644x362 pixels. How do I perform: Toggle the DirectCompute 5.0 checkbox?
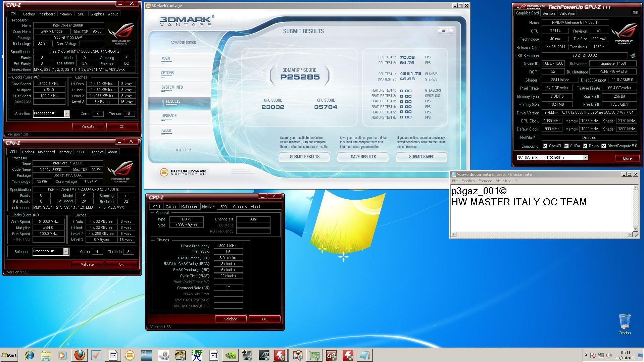(604, 146)
